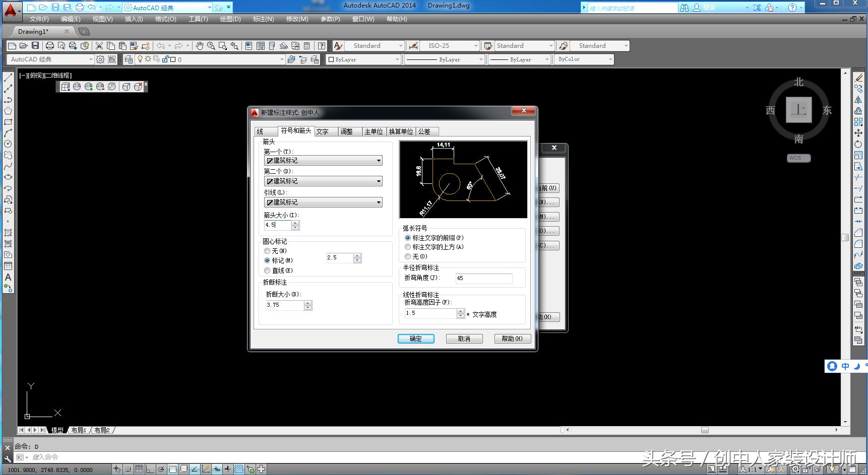This screenshot has height=475, width=868.
Task: Select the 标记 radio button under 圆心标记
Action: [267, 260]
